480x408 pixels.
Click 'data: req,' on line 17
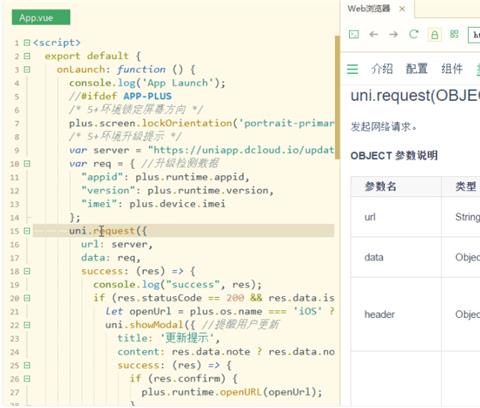click(x=111, y=258)
